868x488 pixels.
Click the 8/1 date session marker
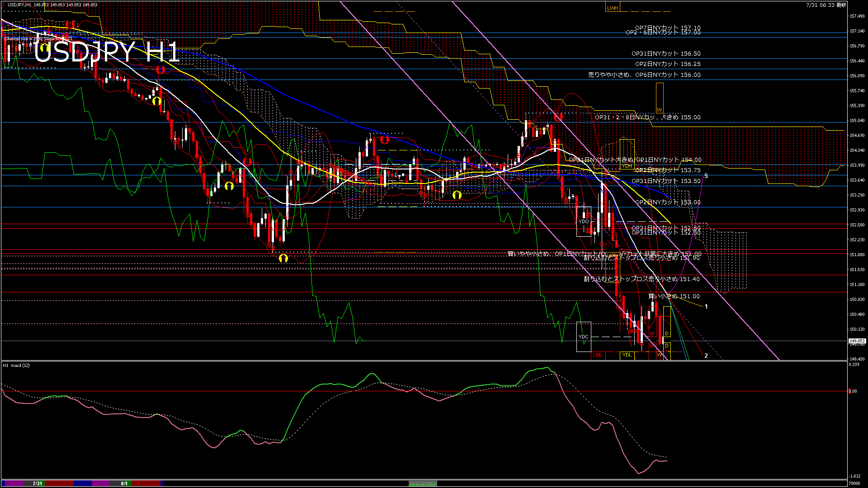pos(124,483)
